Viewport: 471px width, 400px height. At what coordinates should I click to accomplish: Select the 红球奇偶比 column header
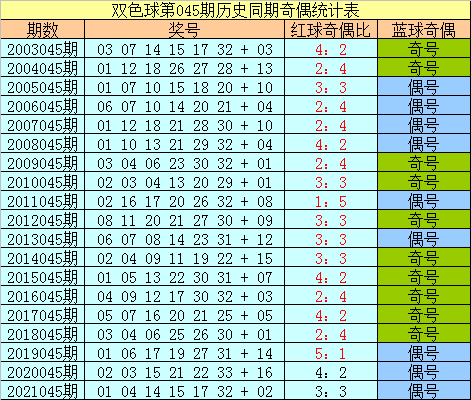(331, 29)
